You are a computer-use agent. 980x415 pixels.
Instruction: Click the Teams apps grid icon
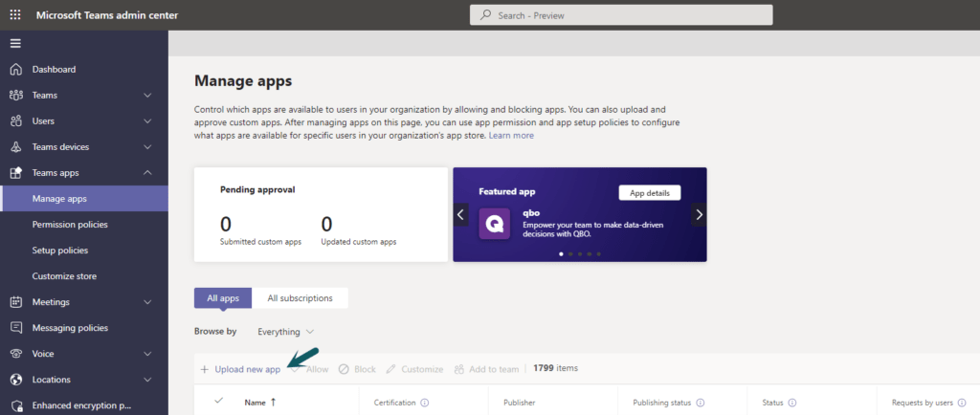coord(16,173)
